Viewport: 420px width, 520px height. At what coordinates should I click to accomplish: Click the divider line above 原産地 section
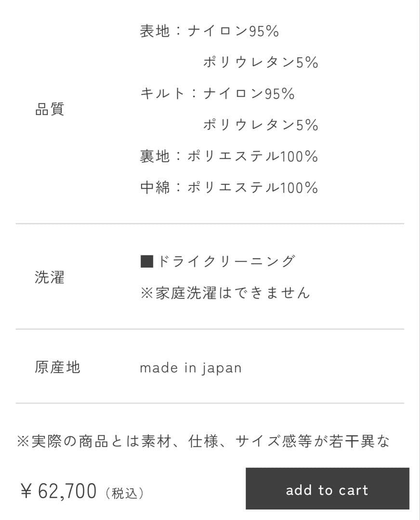click(210, 329)
